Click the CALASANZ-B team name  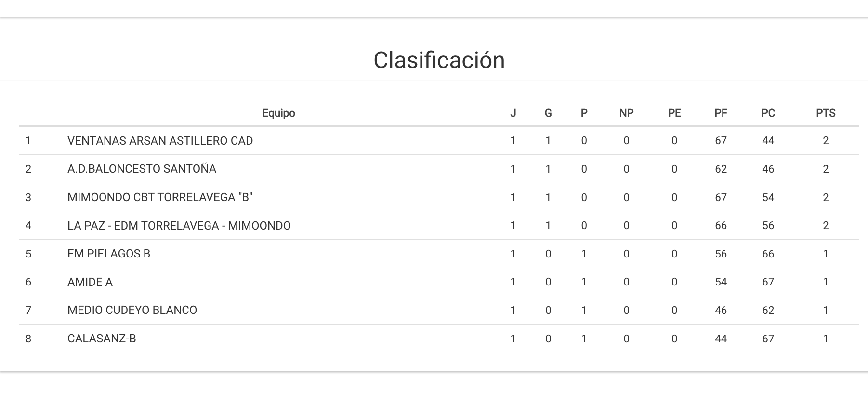(x=102, y=339)
